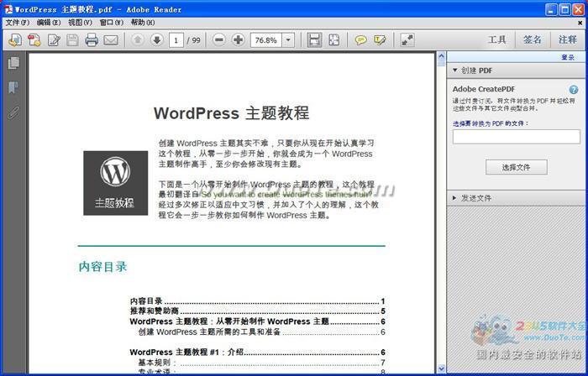This screenshot has width=588, height=376.
Task: Click Adobe CreatePDF help question icon
Action: click(x=574, y=90)
